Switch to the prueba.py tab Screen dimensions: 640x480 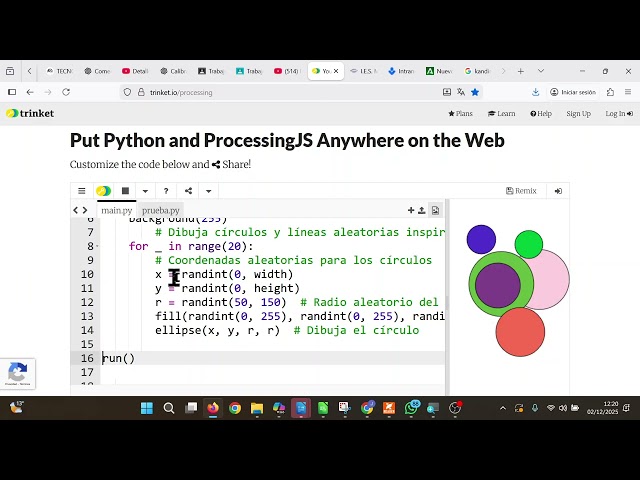161,210
